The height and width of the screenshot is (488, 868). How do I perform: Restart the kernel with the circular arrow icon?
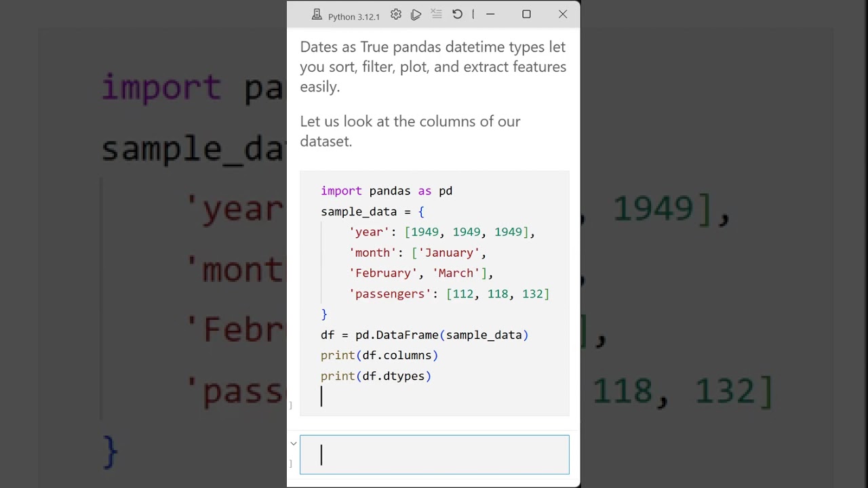(x=457, y=14)
